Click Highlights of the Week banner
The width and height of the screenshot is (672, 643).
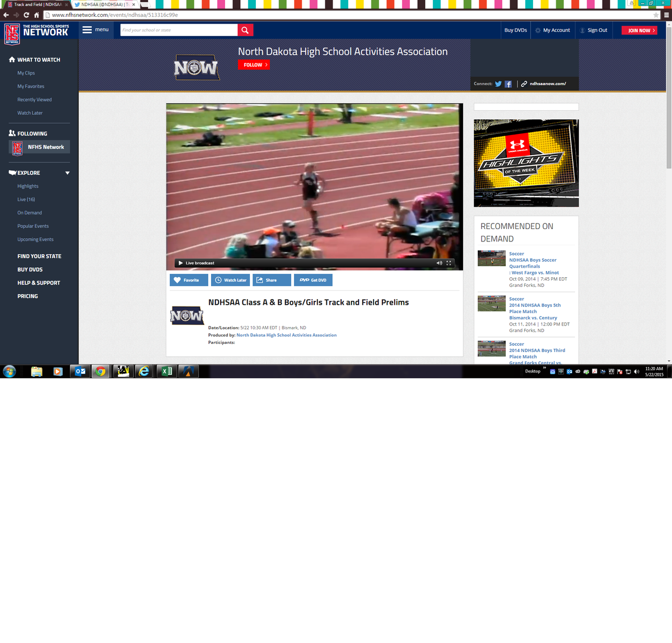point(526,163)
